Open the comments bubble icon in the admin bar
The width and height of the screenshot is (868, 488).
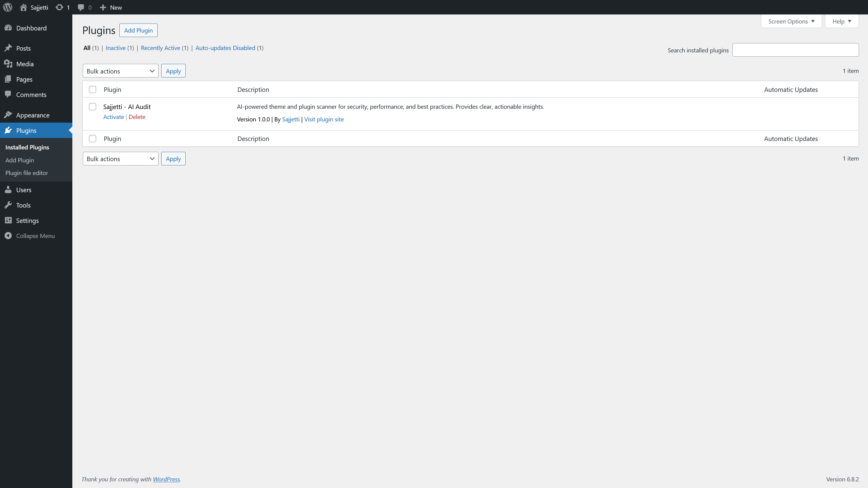coord(81,8)
